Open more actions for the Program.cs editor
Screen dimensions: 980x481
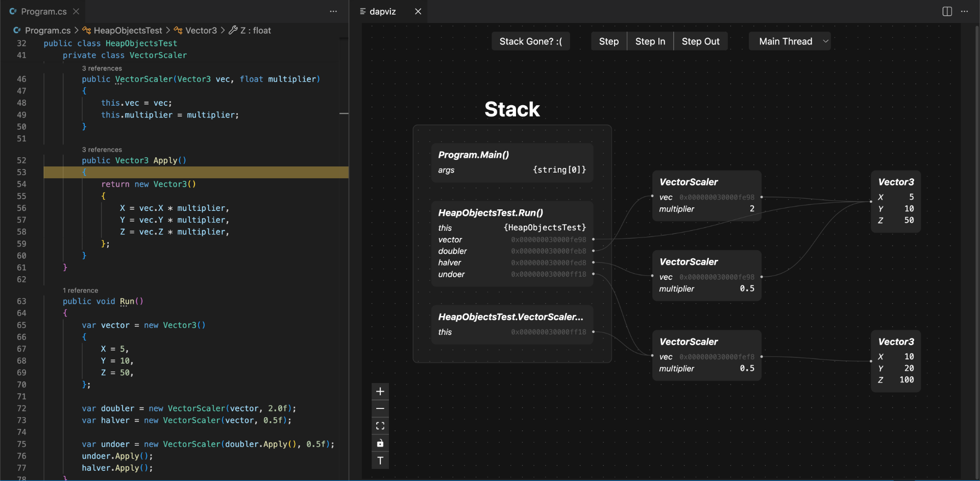click(333, 11)
